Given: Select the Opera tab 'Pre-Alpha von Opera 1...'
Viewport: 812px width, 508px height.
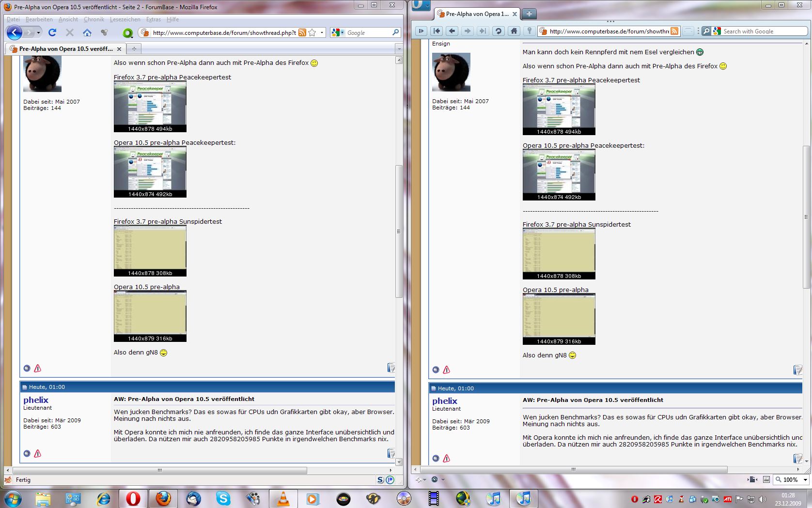Looking at the screenshot, I should (477, 14).
